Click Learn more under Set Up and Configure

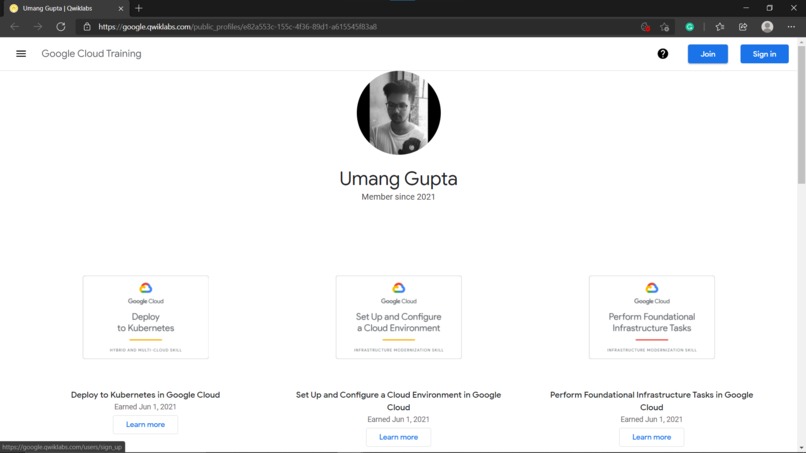click(398, 437)
